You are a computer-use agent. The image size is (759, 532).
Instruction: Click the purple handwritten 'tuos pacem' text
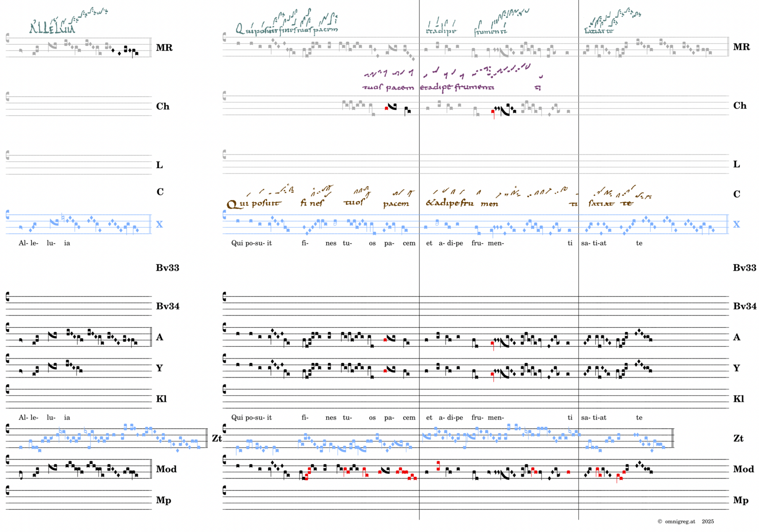[387, 87]
